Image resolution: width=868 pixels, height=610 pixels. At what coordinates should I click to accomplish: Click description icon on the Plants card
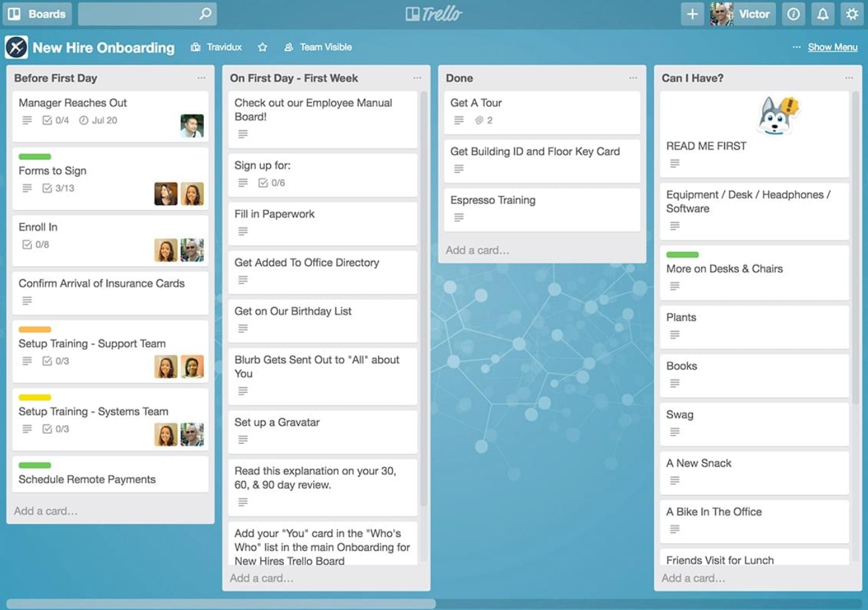(x=675, y=335)
